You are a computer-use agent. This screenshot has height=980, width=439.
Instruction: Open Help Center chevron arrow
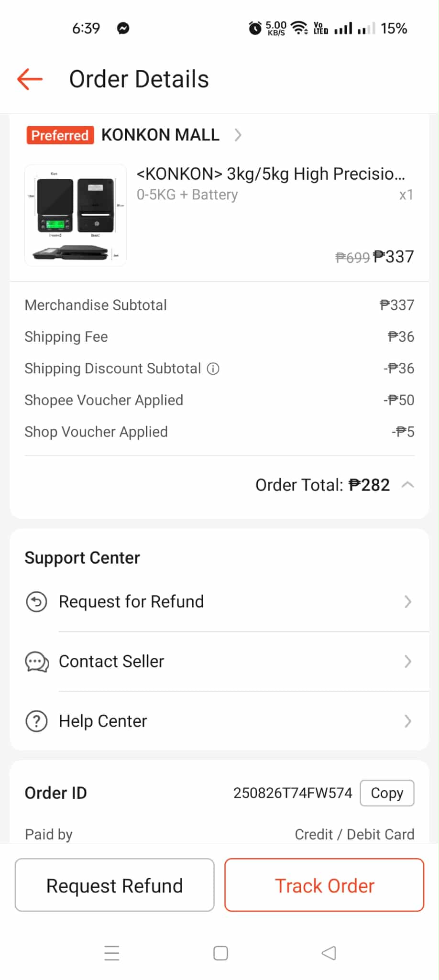pyautogui.click(x=407, y=721)
